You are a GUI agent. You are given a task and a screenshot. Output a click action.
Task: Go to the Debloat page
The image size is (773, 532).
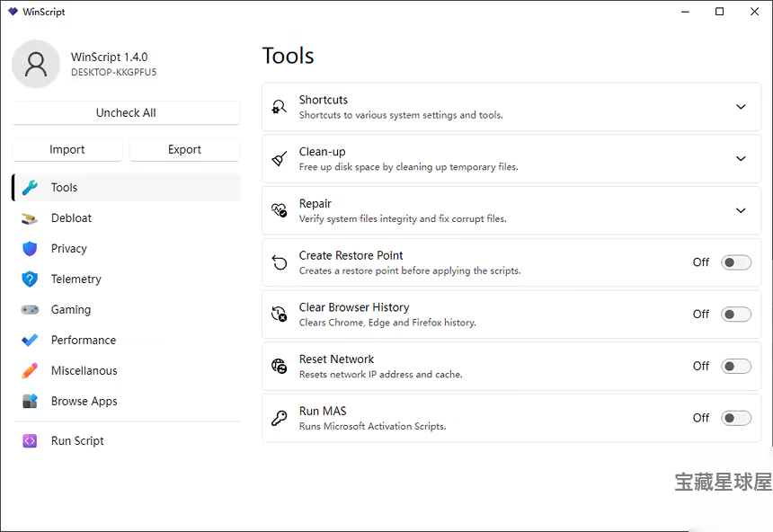126,218
